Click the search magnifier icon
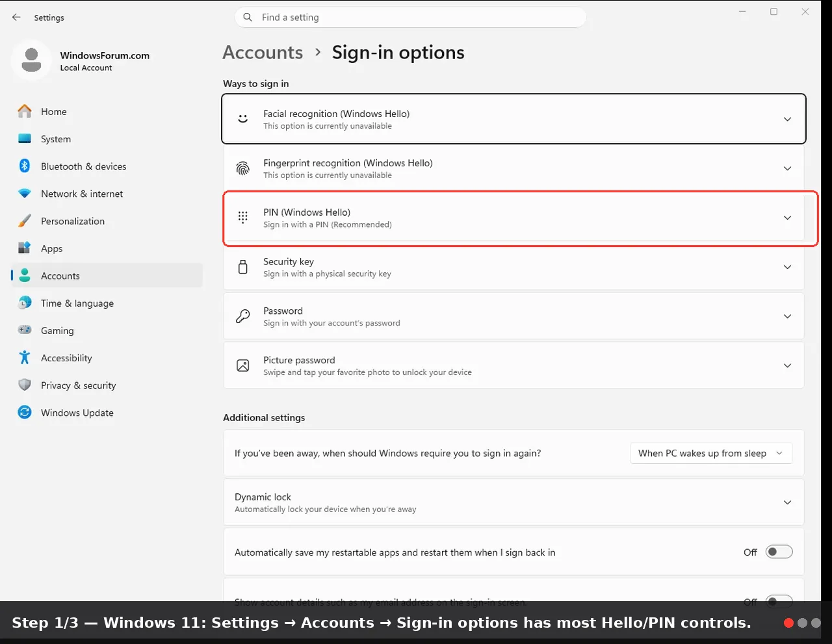 (x=248, y=18)
